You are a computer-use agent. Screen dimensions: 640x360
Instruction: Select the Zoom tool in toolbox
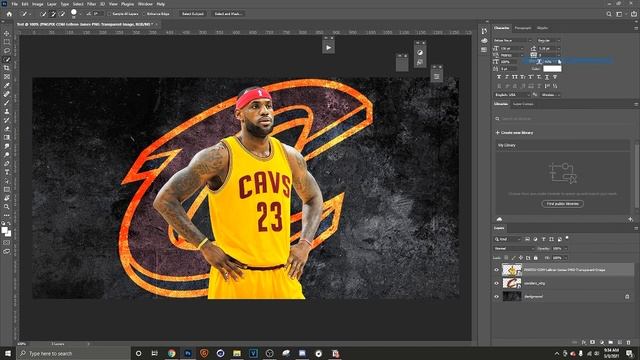coord(7,207)
